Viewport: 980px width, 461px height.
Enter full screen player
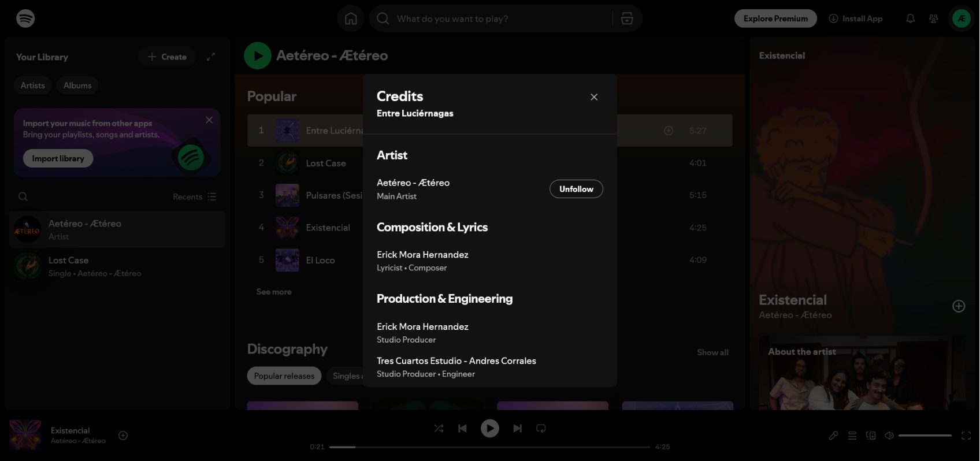tap(966, 436)
